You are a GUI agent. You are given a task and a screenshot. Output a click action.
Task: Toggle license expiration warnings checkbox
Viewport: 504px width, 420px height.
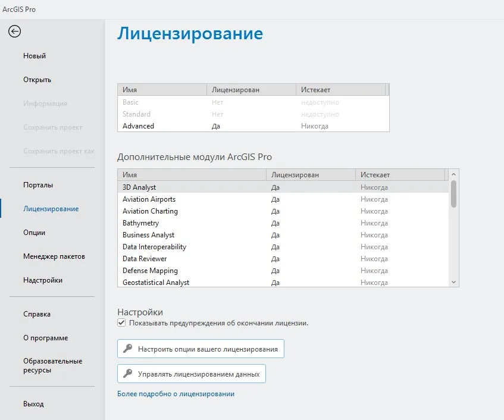click(121, 322)
